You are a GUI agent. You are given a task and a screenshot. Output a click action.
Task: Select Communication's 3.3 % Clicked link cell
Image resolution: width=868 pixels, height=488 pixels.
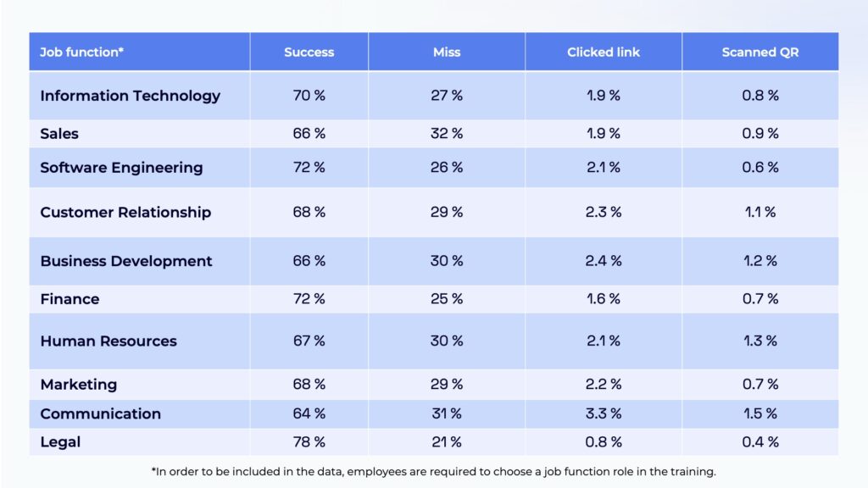coord(603,414)
